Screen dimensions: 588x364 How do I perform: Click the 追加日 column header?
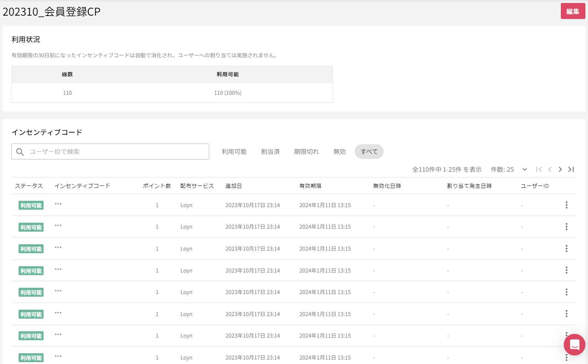pyautogui.click(x=234, y=186)
